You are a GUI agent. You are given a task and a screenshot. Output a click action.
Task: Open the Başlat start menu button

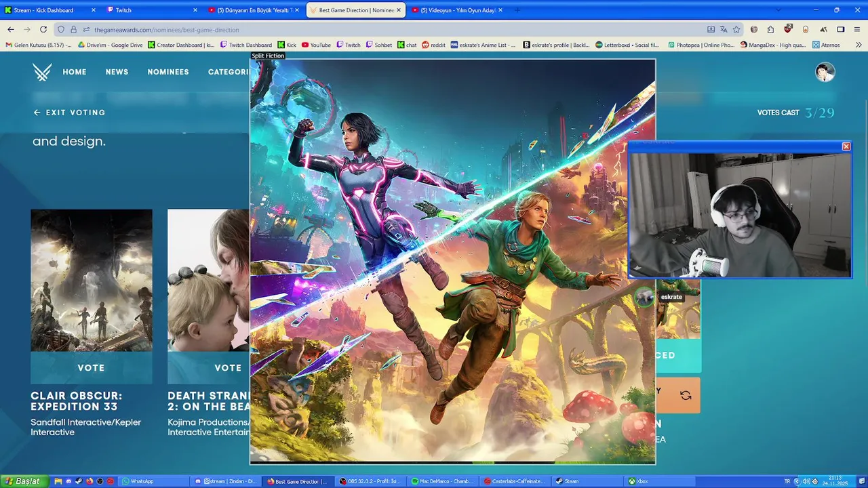24,481
